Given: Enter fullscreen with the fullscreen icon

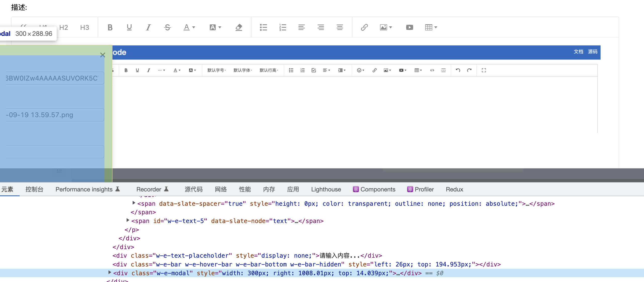Looking at the screenshot, I should (x=484, y=70).
